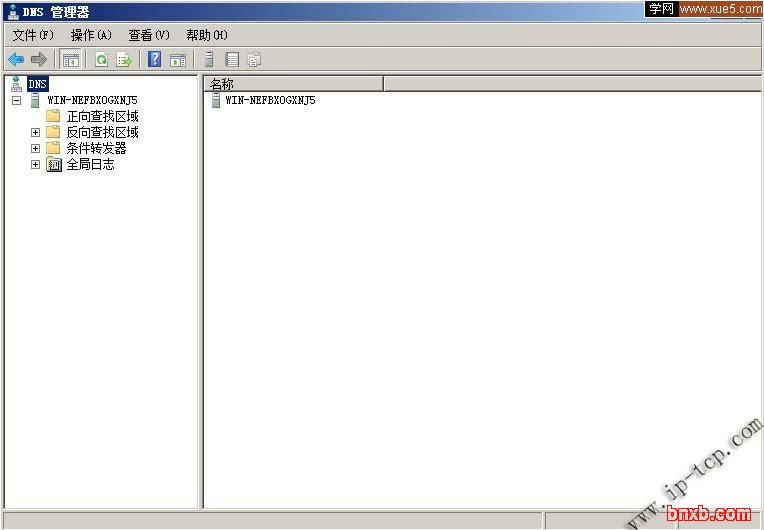The image size is (764, 530).
Task: Select the DNS root tree item
Action: [38, 84]
